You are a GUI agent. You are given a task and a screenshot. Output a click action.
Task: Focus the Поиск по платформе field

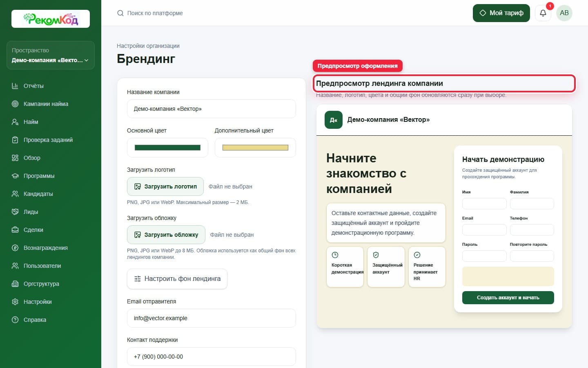(x=155, y=13)
